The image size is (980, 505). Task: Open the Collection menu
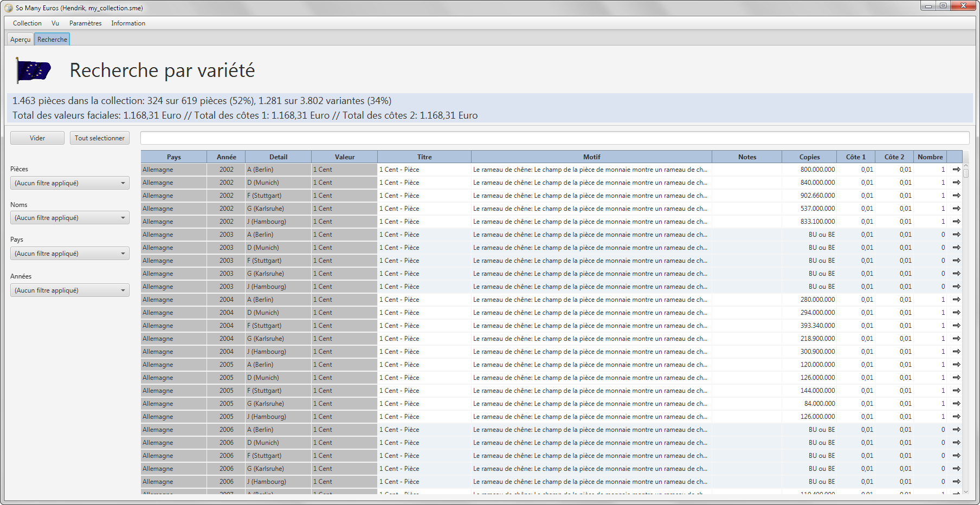(27, 23)
